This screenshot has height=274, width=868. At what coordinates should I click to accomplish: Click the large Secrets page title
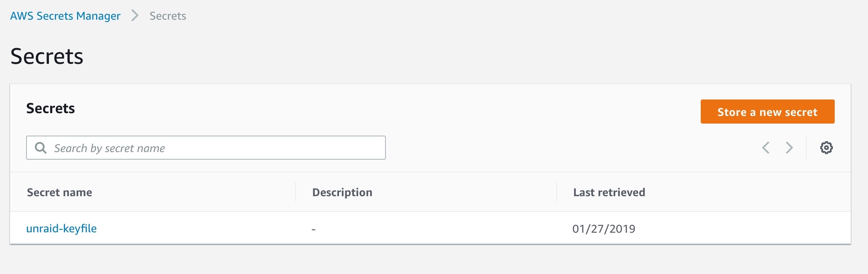(x=47, y=56)
